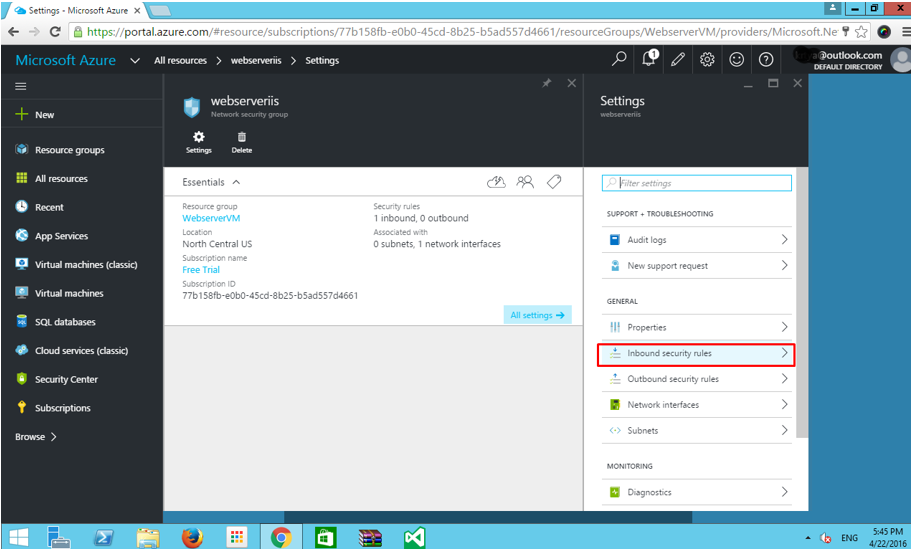Click the Settings blade scrollbar

tap(802, 302)
